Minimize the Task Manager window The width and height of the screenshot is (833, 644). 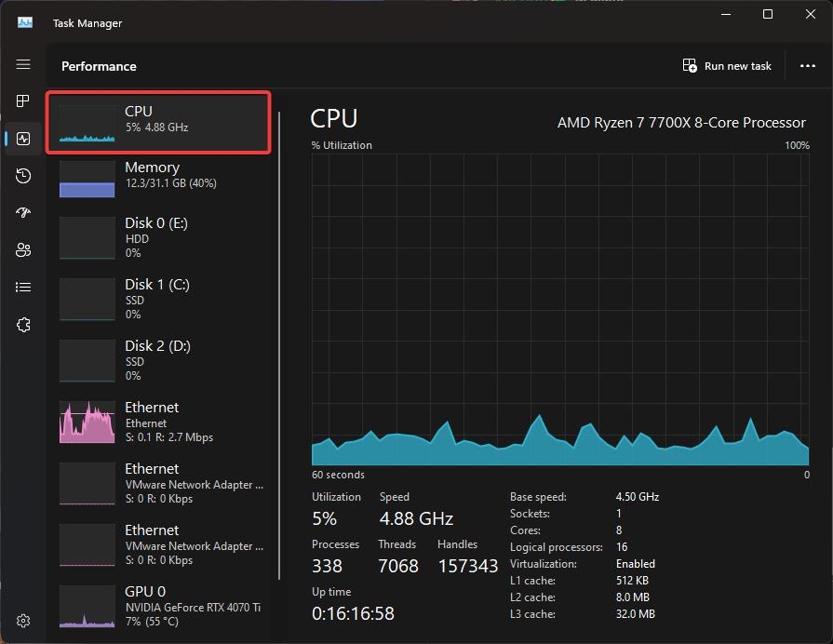coord(726,14)
